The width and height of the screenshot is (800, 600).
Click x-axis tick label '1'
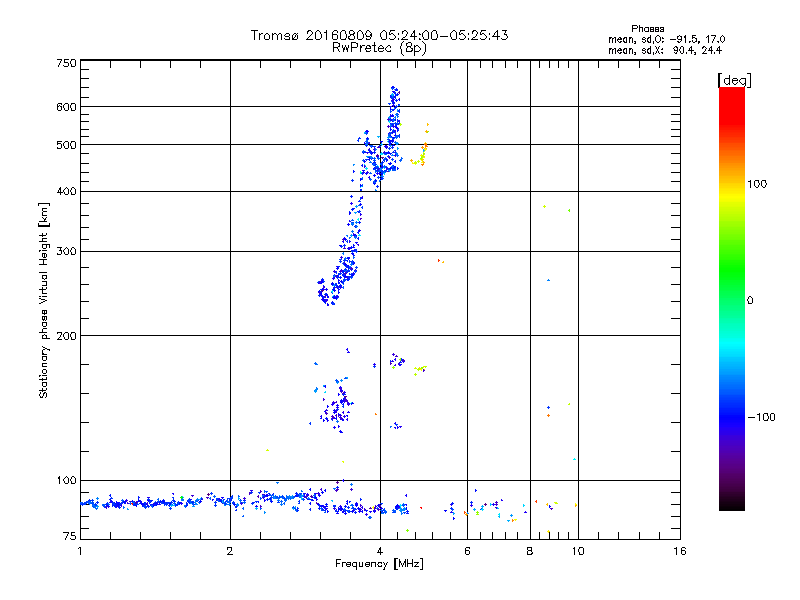click(80, 551)
